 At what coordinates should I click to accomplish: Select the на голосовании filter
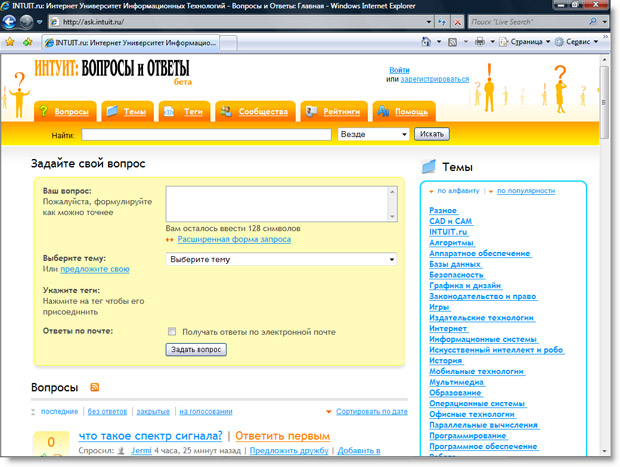coord(206,412)
